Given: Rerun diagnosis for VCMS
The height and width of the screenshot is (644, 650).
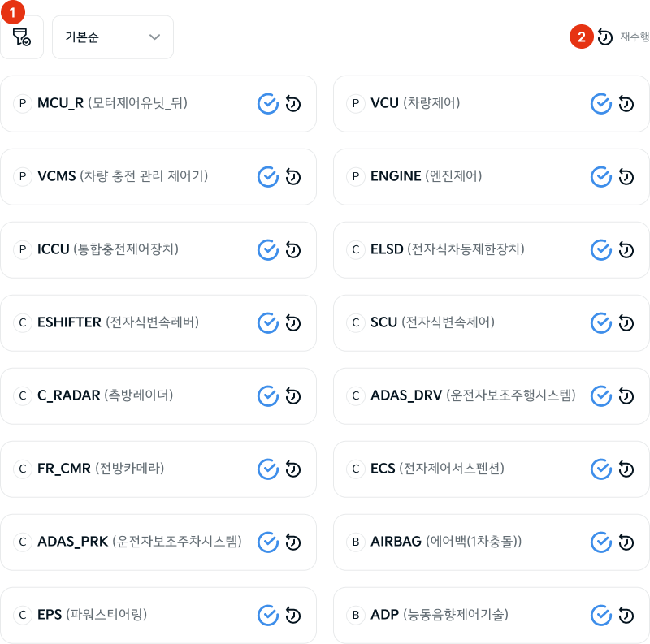Looking at the screenshot, I should (293, 177).
